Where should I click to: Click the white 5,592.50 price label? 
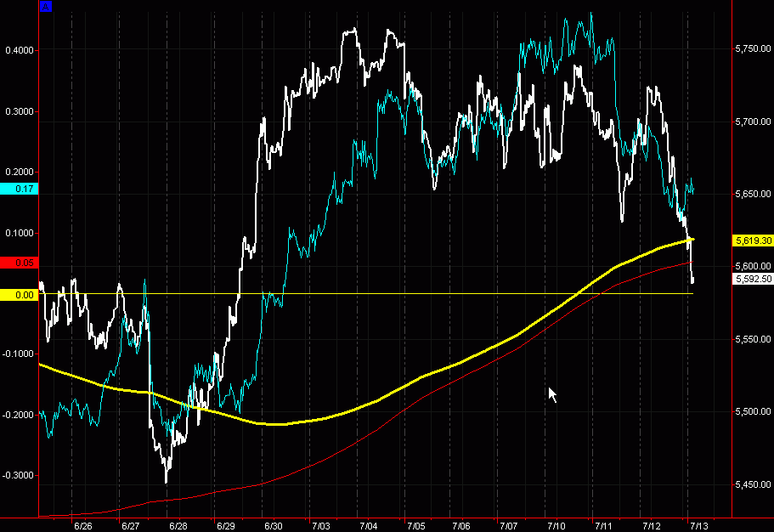click(x=754, y=279)
